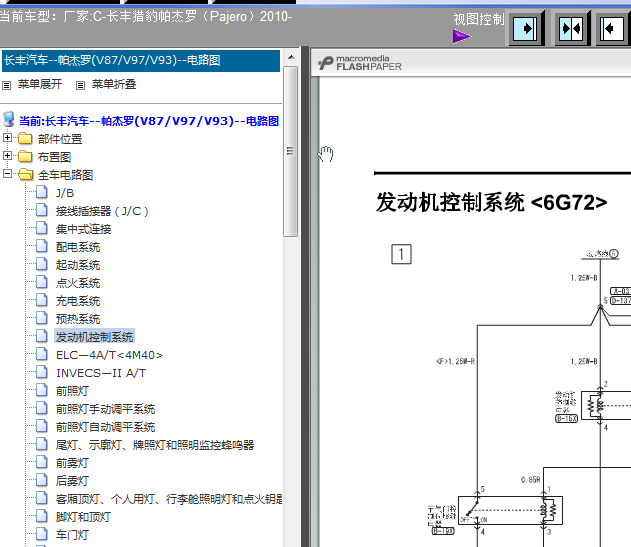Click 菜单折叠 to collapse all menus
The image size is (631, 547).
[x=114, y=84]
